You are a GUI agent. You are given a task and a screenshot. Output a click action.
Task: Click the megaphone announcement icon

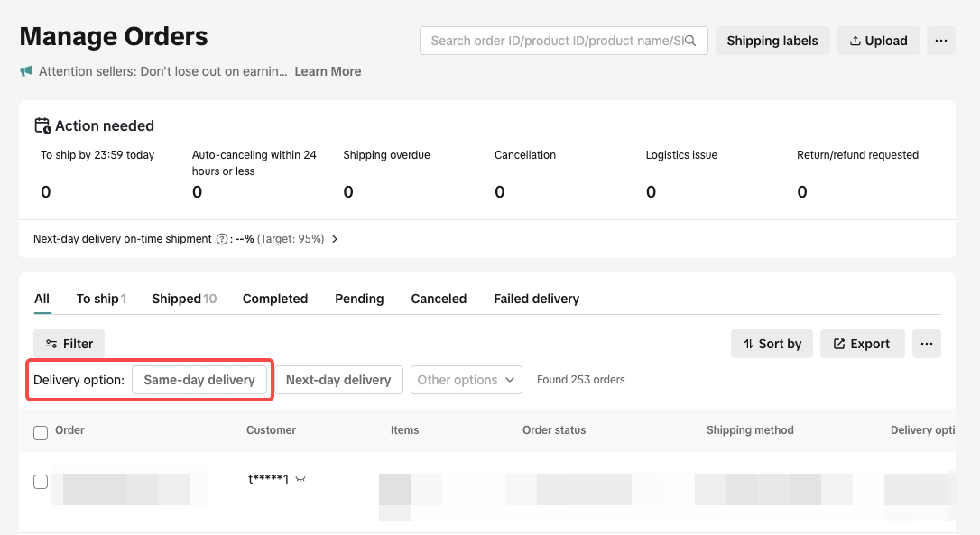pyautogui.click(x=26, y=71)
